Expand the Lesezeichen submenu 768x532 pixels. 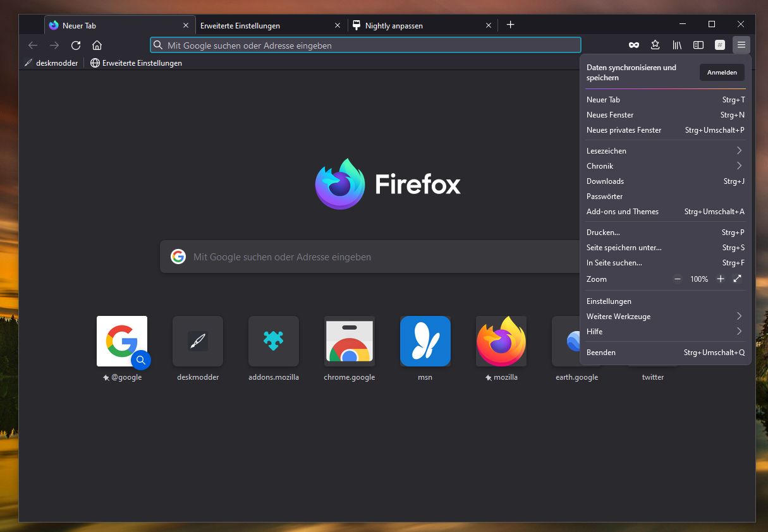click(666, 151)
